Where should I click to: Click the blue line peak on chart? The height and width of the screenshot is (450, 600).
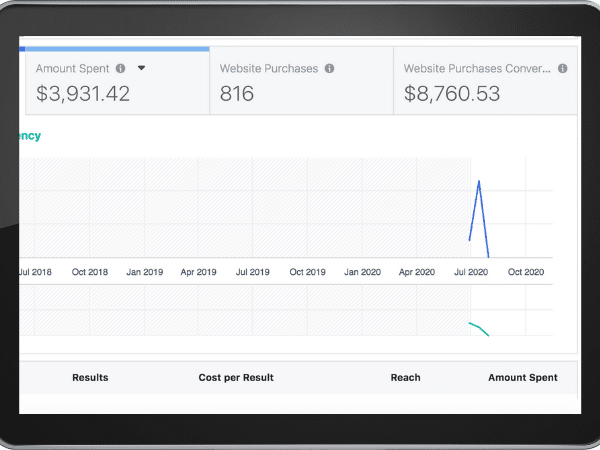[x=479, y=182]
